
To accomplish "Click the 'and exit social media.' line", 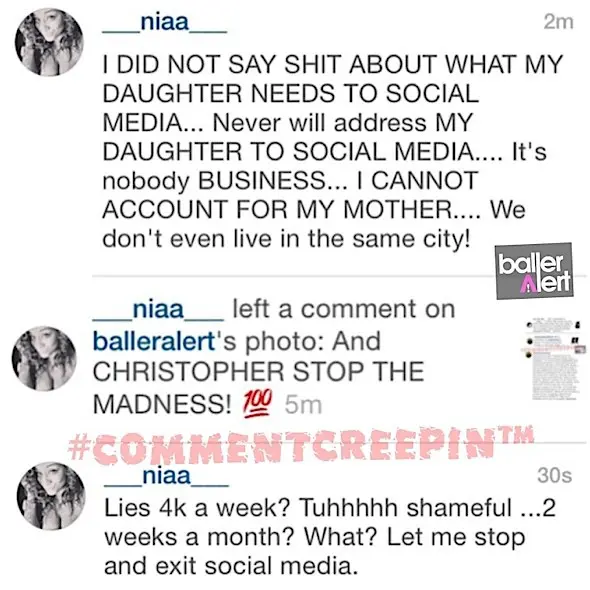I will pyautogui.click(x=231, y=566).
